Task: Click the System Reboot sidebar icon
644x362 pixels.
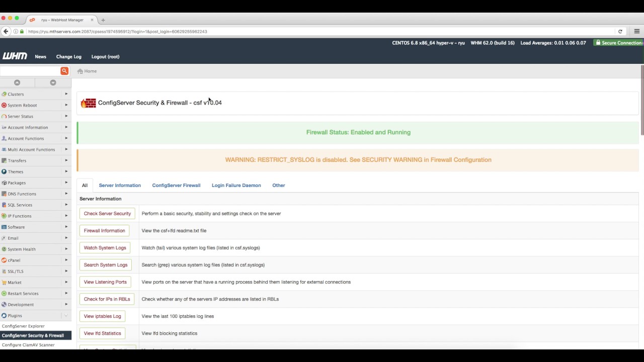Action: (4, 105)
